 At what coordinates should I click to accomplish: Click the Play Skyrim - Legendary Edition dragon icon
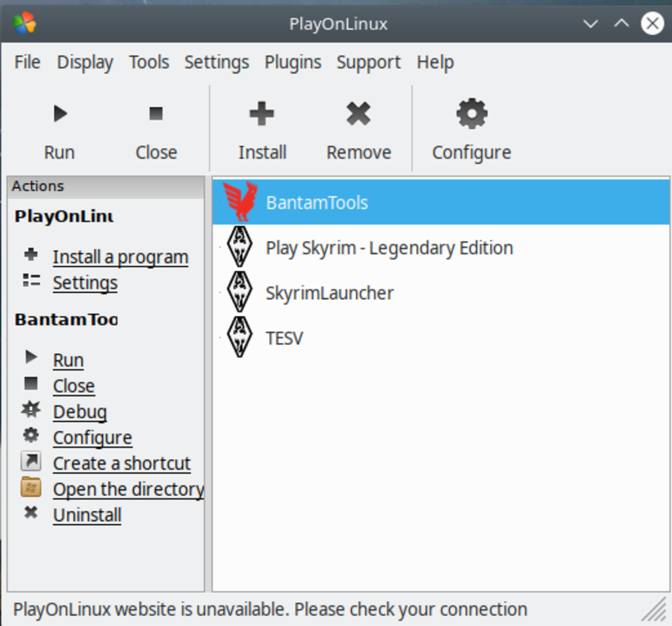click(x=240, y=247)
